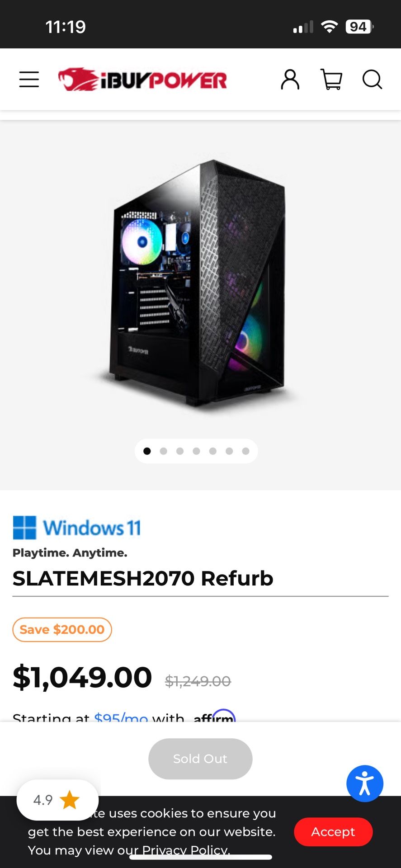Tap the 4.9 star rating badge

(x=57, y=800)
